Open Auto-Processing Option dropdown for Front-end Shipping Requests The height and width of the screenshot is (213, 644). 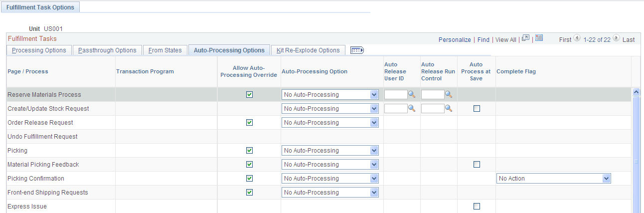coord(330,192)
